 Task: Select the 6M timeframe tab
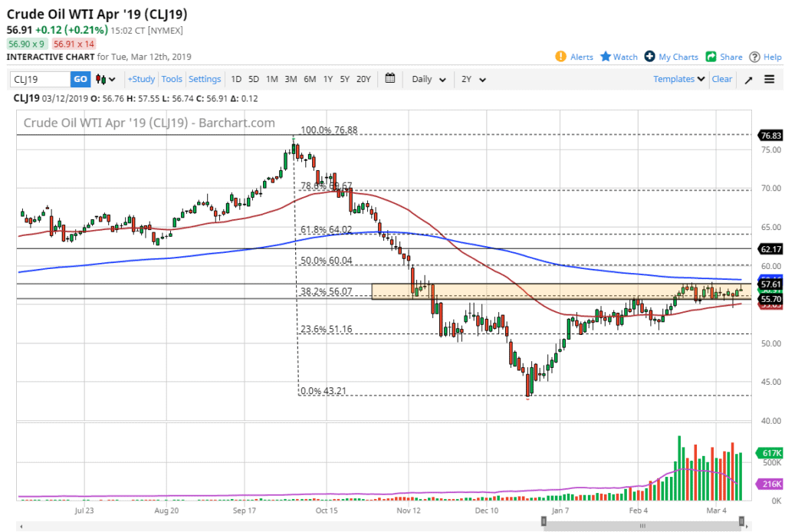[x=309, y=79]
